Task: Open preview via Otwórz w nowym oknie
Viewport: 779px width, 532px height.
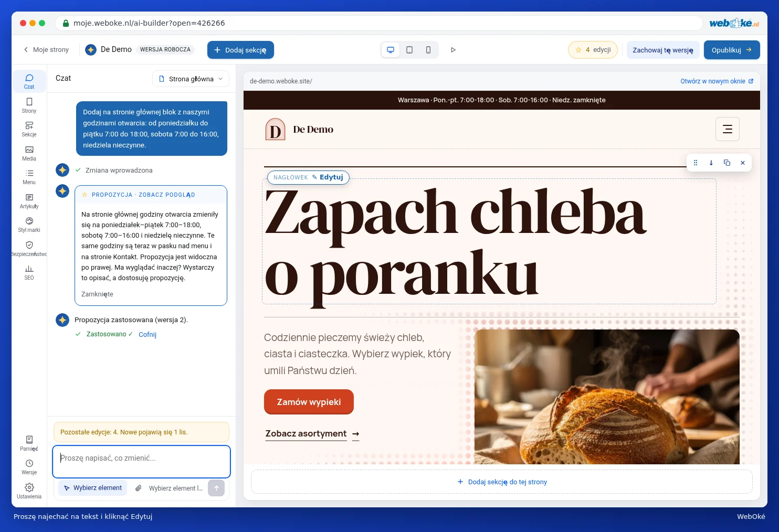Action: 717,81
